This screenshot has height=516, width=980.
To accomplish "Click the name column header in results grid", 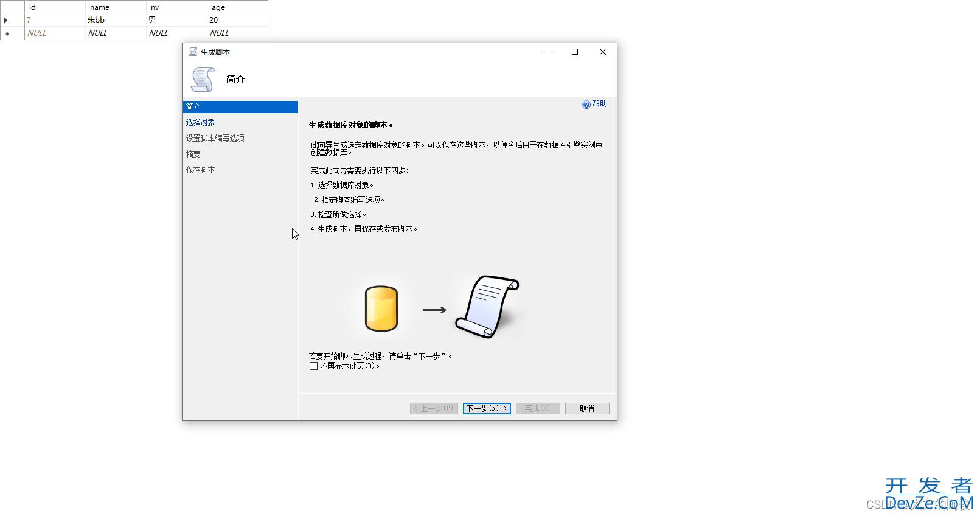I will [x=116, y=7].
